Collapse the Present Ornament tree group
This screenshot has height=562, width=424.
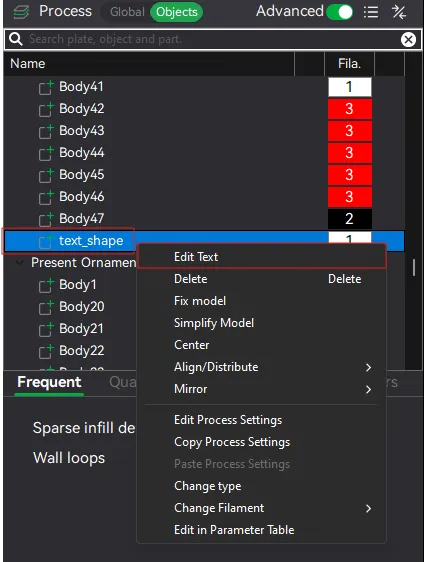click(x=20, y=263)
